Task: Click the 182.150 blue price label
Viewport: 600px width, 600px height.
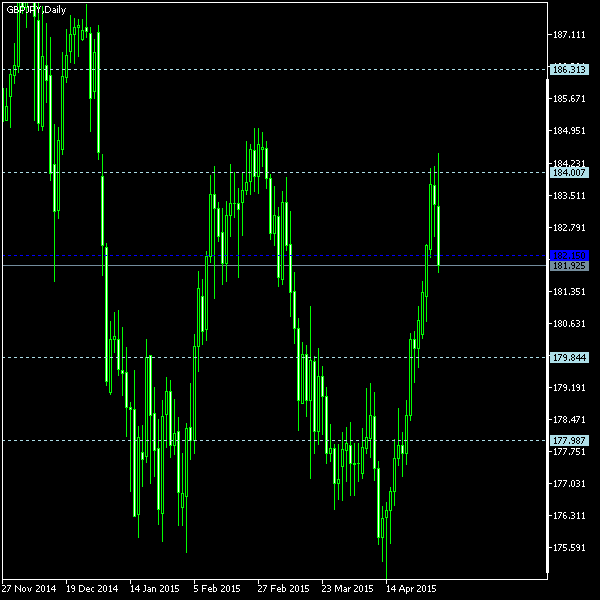Action: [569, 255]
